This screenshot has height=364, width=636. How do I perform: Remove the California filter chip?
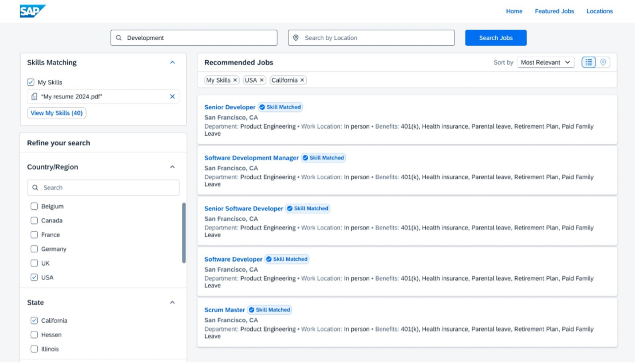tap(303, 80)
